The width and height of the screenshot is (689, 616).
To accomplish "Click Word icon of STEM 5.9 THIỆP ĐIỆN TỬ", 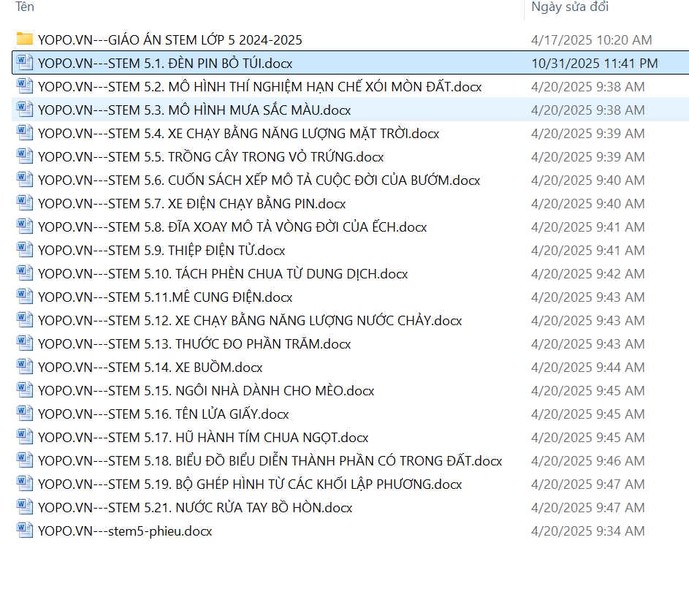I will [25, 250].
